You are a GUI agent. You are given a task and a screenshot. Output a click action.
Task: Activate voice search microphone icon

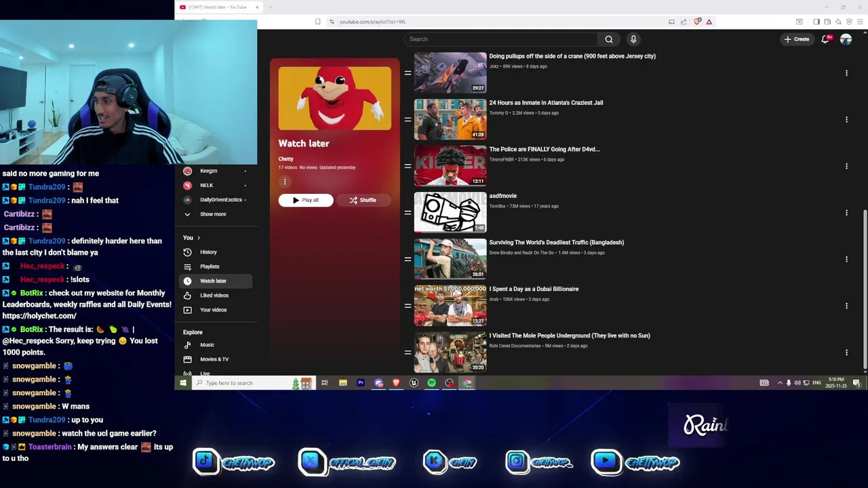pyautogui.click(x=633, y=39)
